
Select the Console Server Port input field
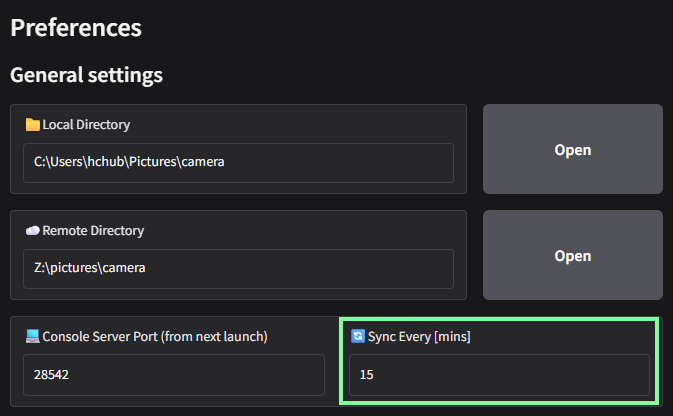pos(174,375)
